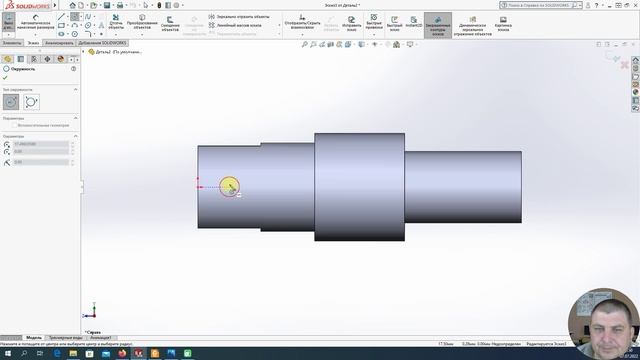640x360 pixels.
Task: Click the Instant2D tool
Action: (413, 22)
